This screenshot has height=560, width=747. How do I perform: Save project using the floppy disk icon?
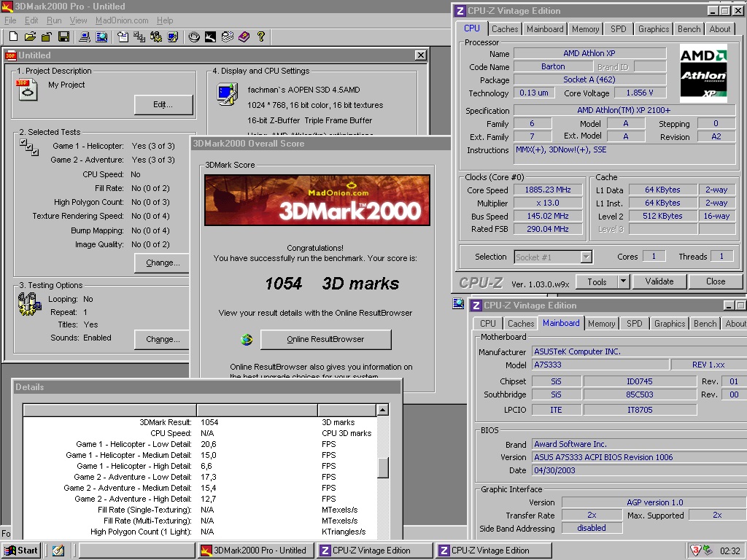(x=63, y=36)
